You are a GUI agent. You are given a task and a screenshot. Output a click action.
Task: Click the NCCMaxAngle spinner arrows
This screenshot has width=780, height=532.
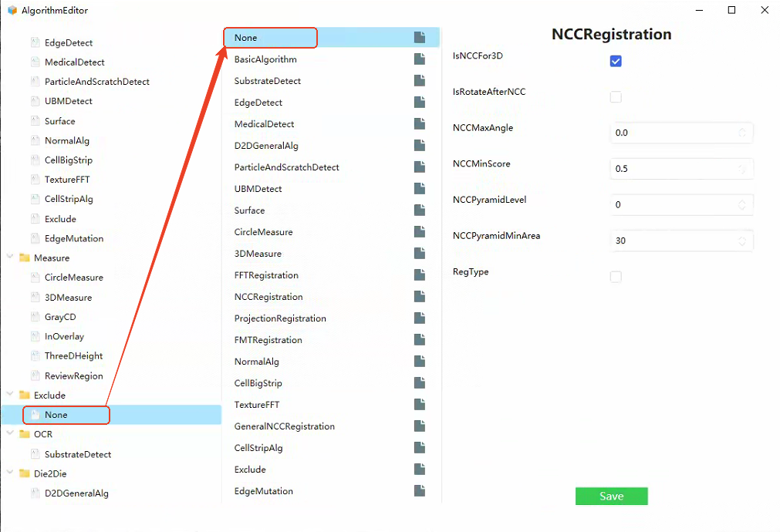[x=742, y=133]
